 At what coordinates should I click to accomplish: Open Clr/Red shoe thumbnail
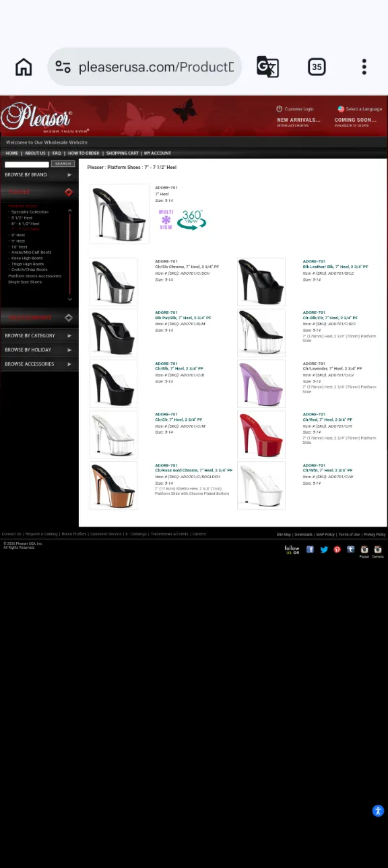click(261, 434)
